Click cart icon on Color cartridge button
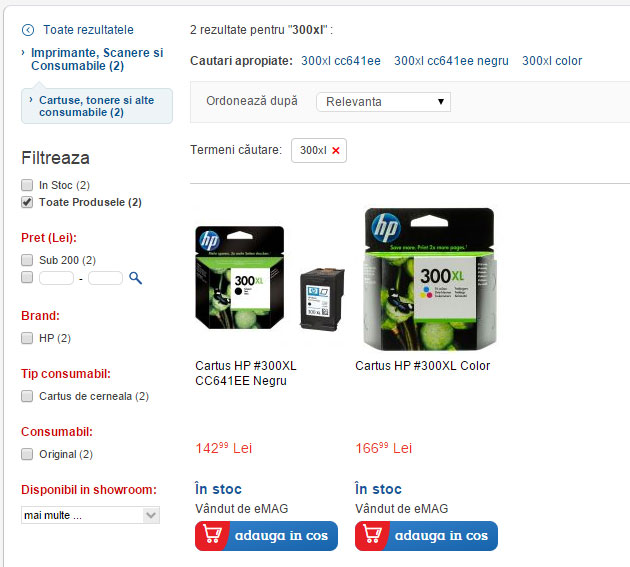 (x=372, y=535)
